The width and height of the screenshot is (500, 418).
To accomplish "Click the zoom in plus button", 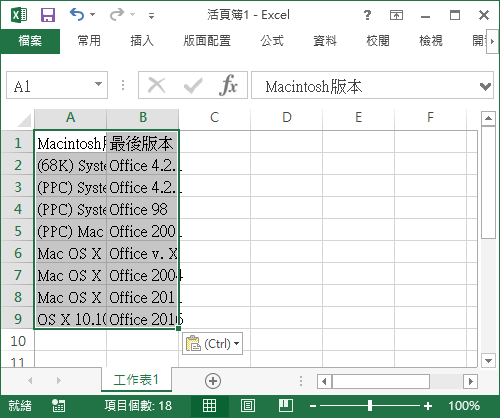I will tap(428, 406).
